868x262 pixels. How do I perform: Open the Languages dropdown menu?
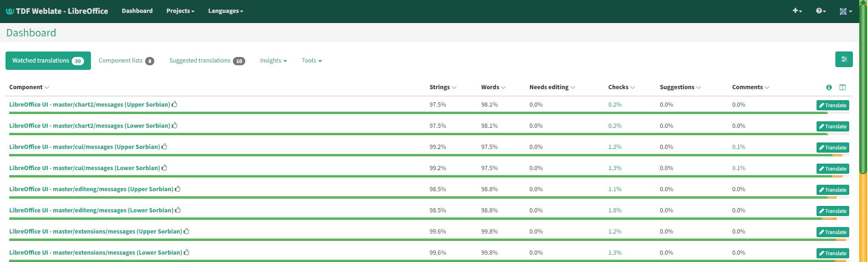point(225,11)
